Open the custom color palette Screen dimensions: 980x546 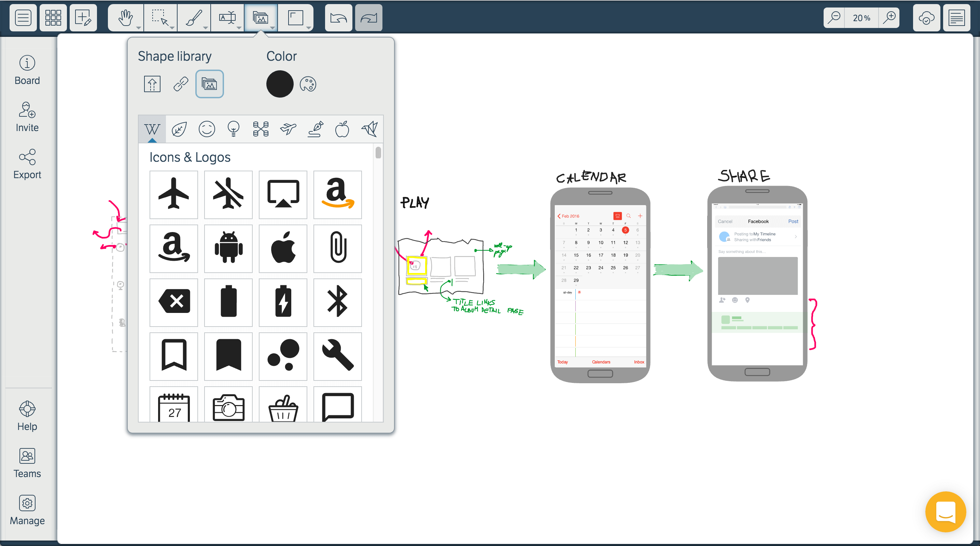coord(308,84)
